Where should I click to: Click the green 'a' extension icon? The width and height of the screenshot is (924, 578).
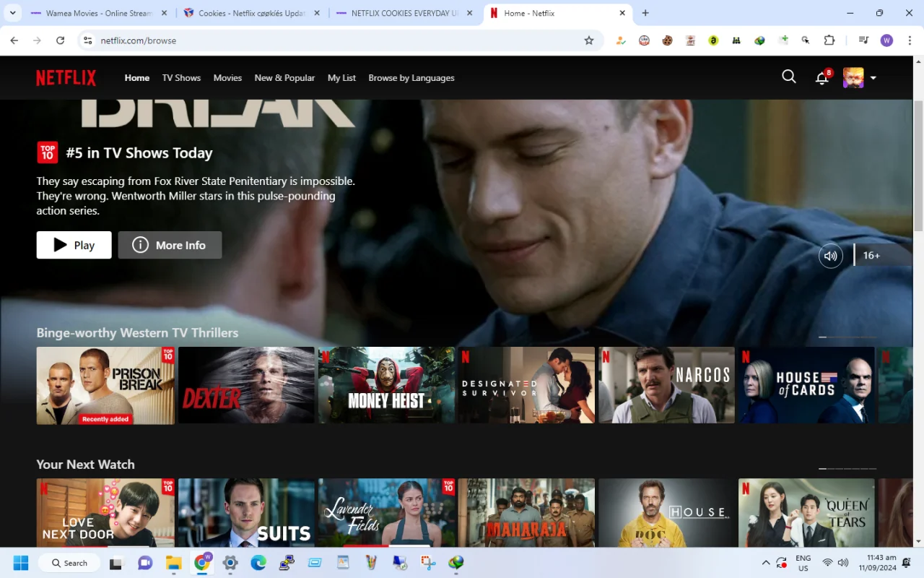pos(713,40)
